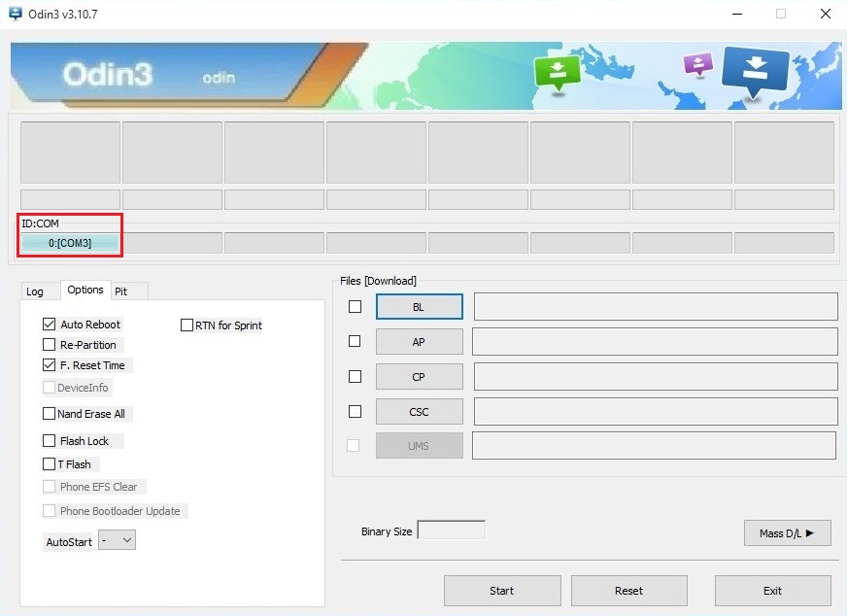848x616 pixels.
Task: Click the AP file button
Action: pyautogui.click(x=419, y=342)
